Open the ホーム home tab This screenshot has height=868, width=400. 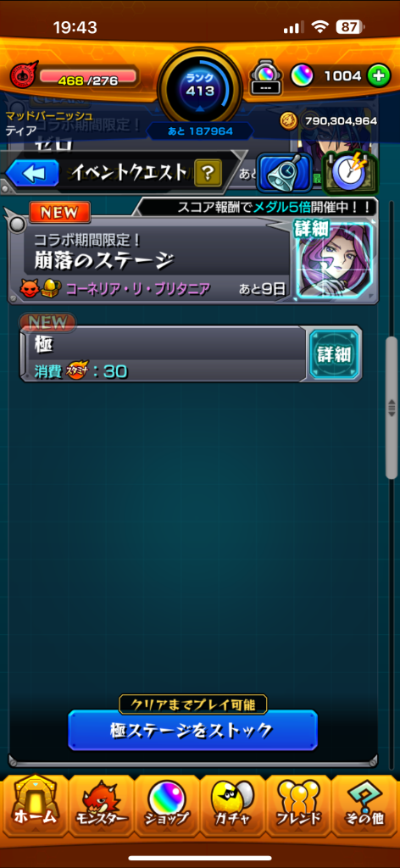(x=36, y=806)
